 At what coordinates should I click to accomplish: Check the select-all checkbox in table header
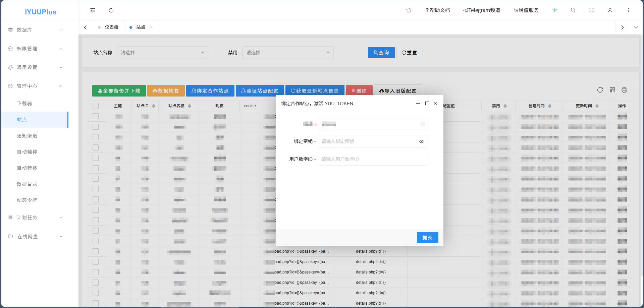point(96,106)
